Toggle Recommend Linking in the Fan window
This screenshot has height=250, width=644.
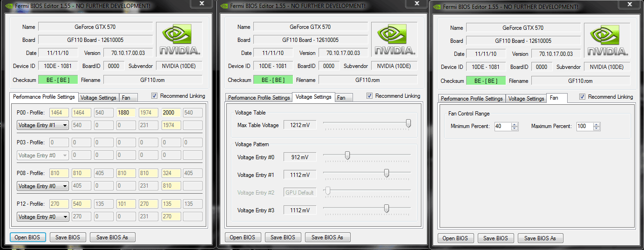582,97
